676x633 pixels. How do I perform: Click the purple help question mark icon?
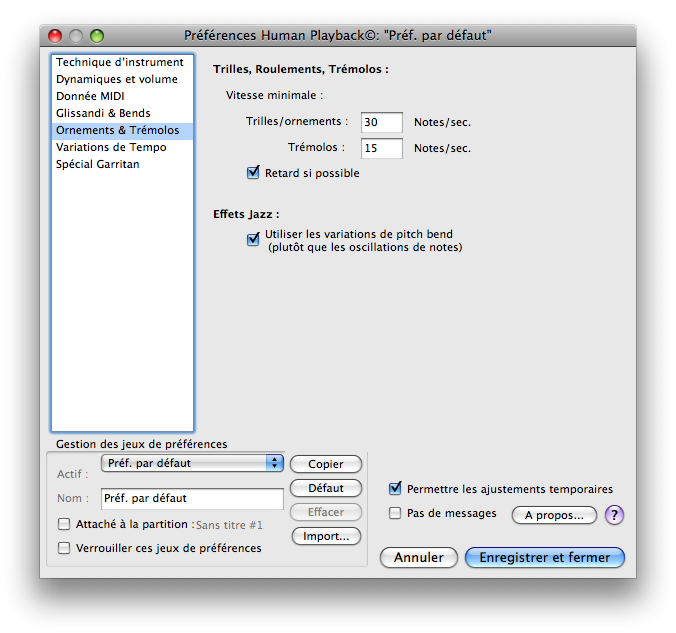point(615,515)
